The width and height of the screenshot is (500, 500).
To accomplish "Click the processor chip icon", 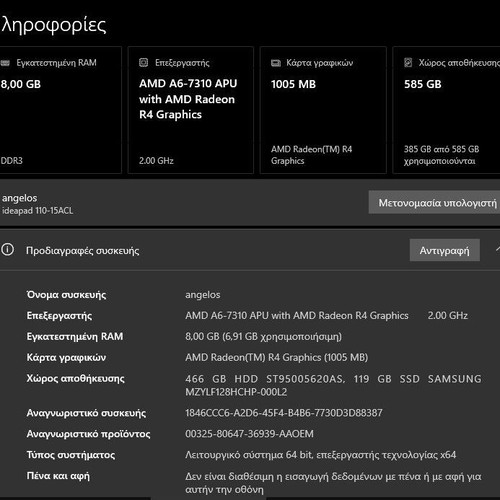I will pos(143,62).
